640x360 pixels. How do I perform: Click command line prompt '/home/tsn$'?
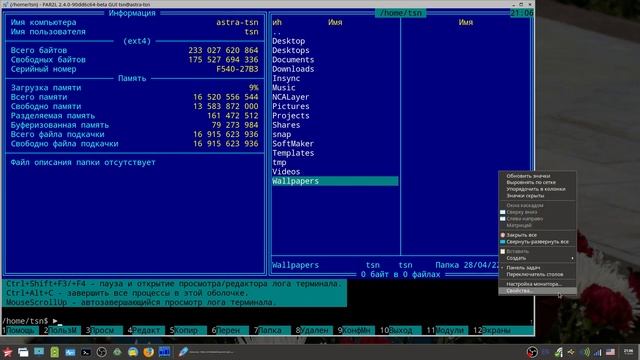(x=25, y=321)
